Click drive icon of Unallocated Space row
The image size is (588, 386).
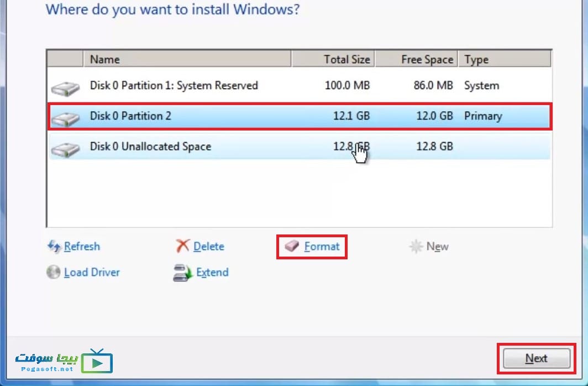point(65,150)
